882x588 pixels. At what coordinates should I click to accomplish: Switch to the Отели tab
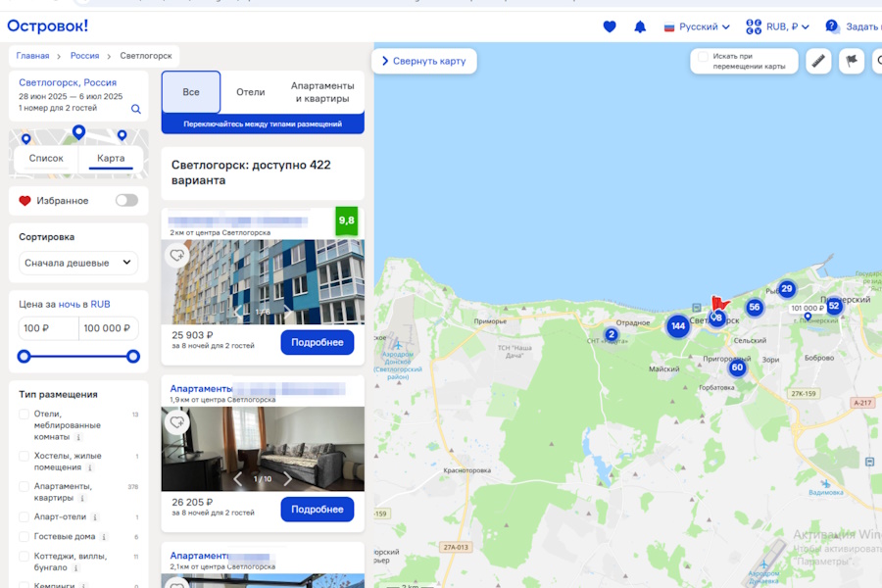(x=251, y=92)
